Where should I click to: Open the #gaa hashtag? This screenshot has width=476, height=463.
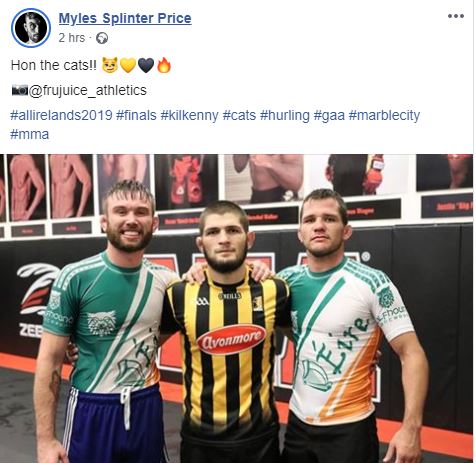329,115
